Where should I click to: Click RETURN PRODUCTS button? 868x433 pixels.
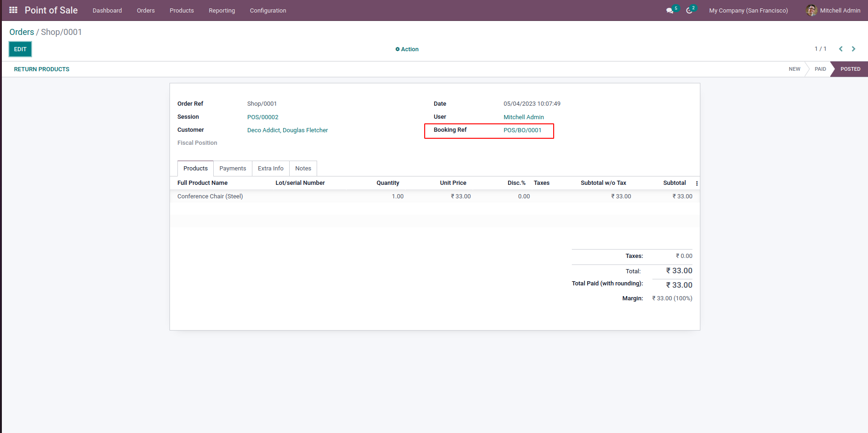pyautogui.click(x=41, y=69)
